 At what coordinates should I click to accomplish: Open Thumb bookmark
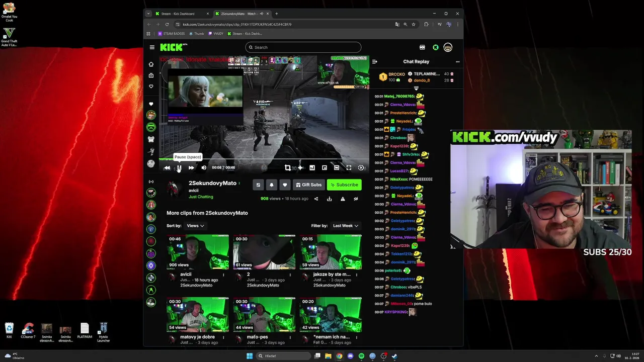(x=197, y=34)
